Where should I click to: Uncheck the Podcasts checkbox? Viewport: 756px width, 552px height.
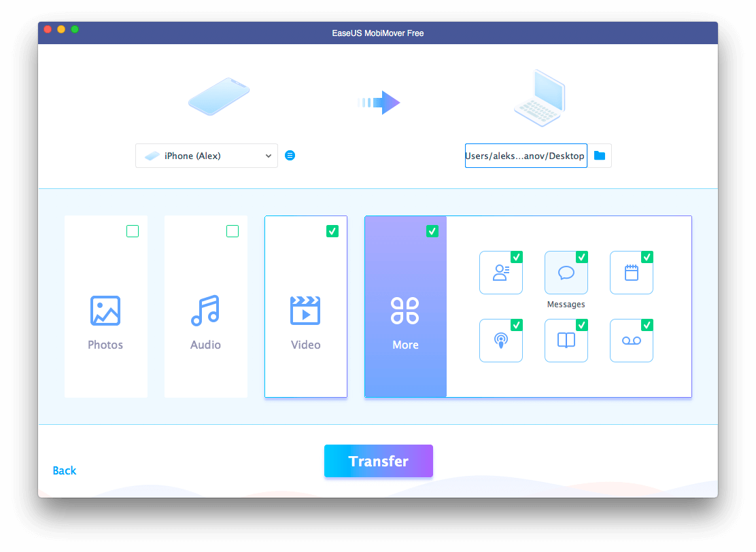517,325
